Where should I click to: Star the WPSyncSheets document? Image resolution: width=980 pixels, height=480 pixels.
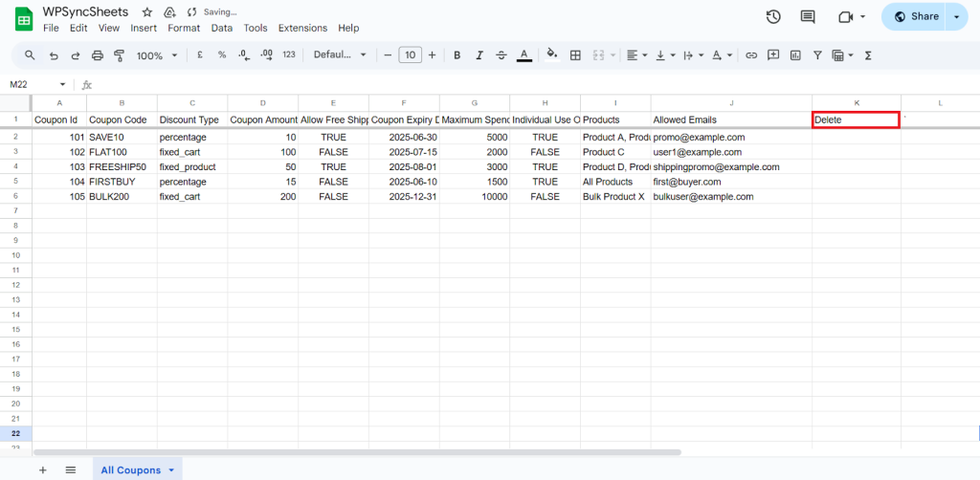click(147, 12)
